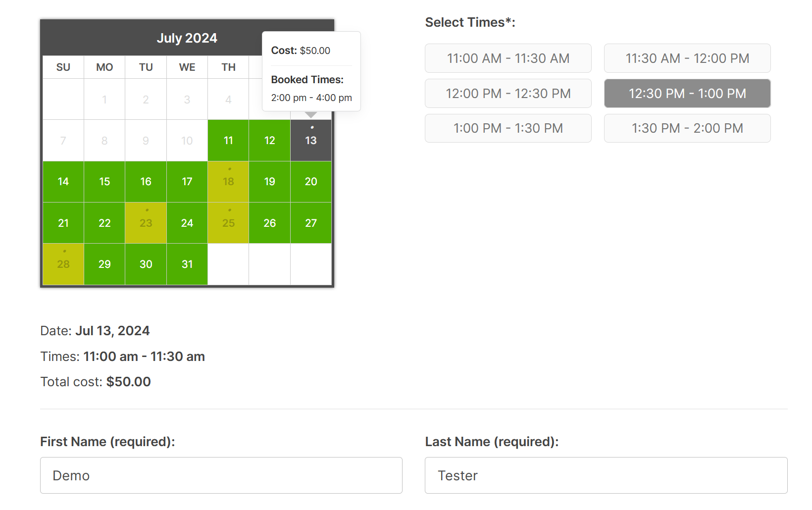
Task: Click the booked times tooltip popup
Action: pyautogui.click(x=311, y=71)
